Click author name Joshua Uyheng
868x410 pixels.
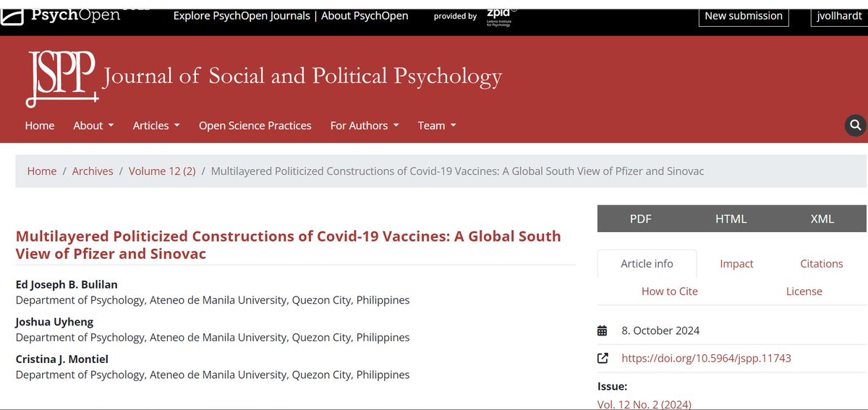(54, 322)
